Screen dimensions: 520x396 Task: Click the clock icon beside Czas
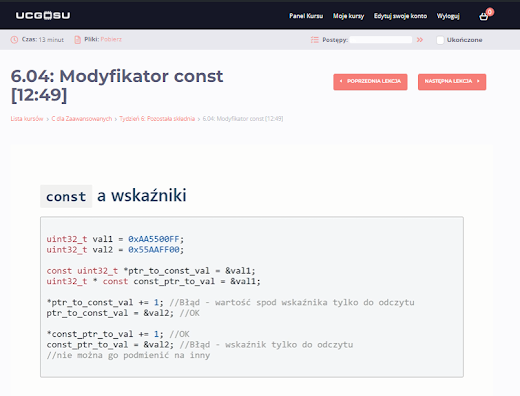[14, 40]
